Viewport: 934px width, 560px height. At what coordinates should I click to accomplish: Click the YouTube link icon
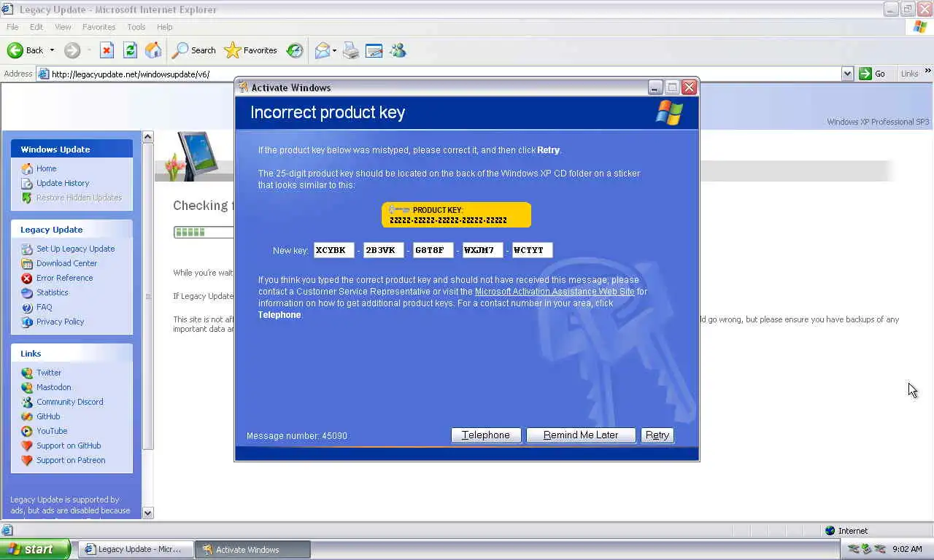27,431
